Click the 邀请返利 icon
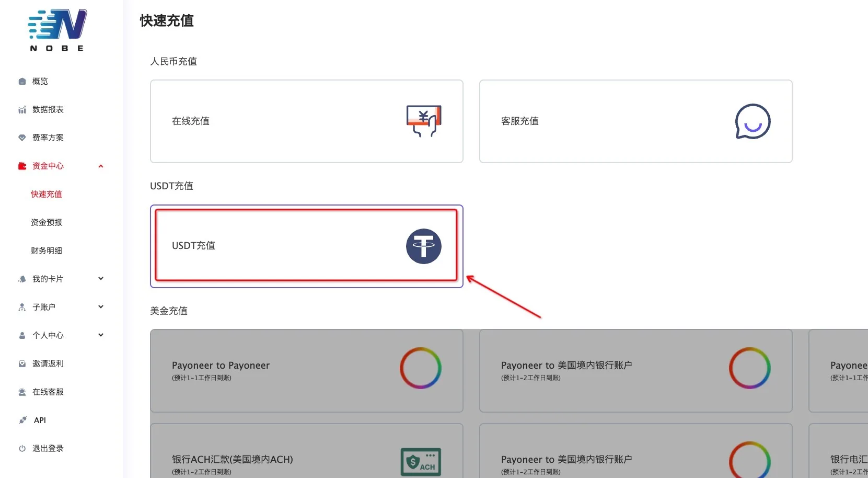Image resolution: width=868 pixels, height=478 pixels. click(22, 363)
